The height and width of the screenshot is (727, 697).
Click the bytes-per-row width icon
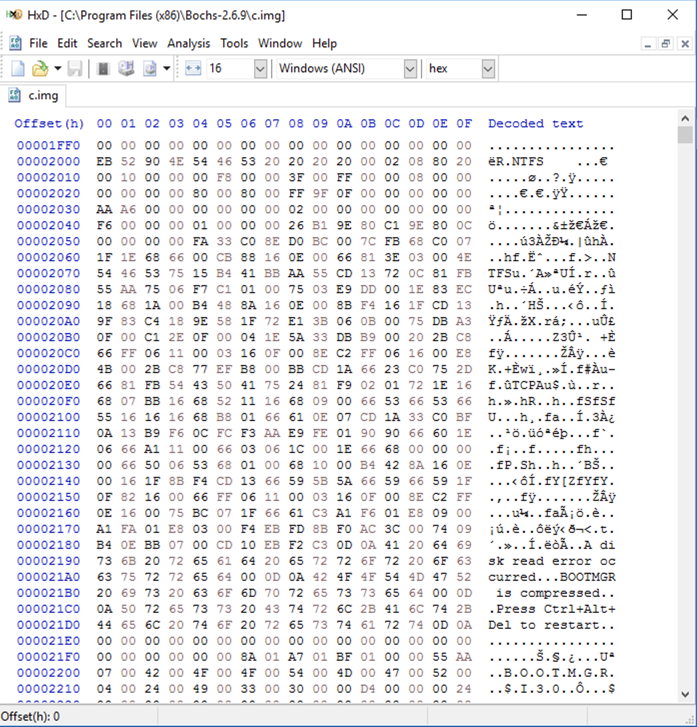point(193,69)
